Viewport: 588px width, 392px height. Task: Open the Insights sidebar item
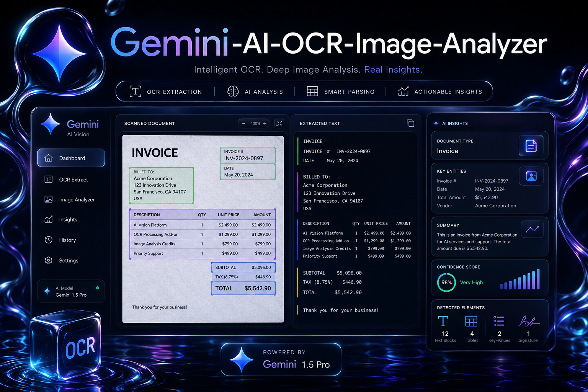pyautogui.click(x=71, y=219)
